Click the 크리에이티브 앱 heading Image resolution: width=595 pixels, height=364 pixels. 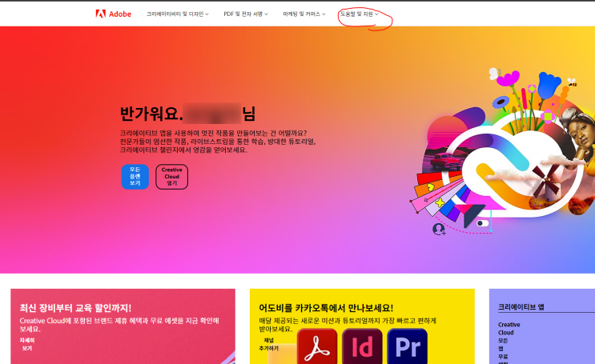tap(521, 306)
